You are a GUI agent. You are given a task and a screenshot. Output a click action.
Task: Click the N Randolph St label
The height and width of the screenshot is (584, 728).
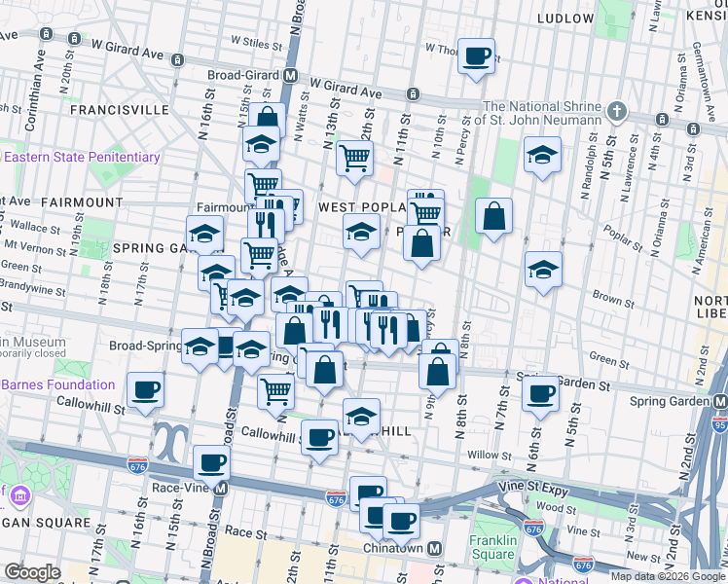click(589, 166)
